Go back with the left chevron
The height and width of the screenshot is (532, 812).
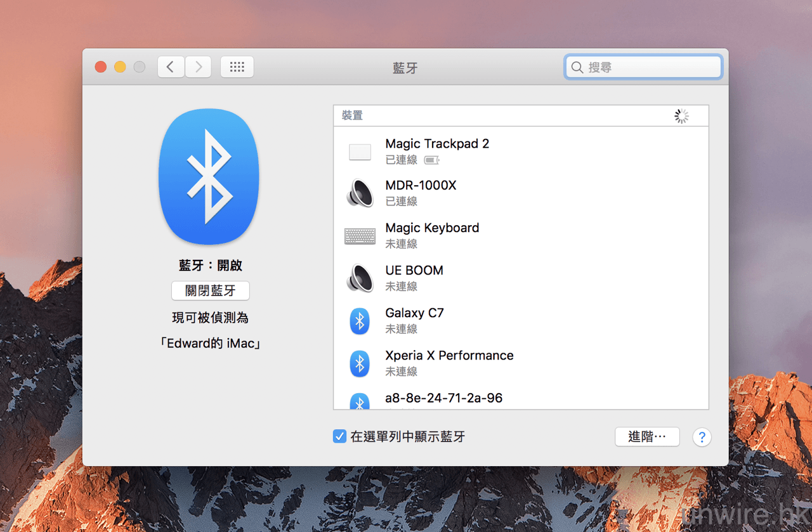[171, 67]
